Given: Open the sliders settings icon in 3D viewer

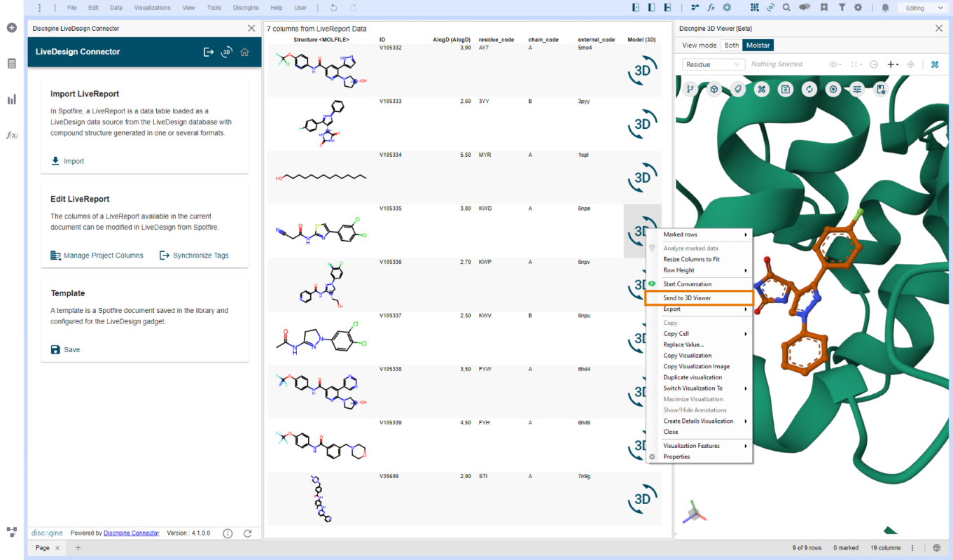Looking at the screenshot, I should tap(857, 89).
